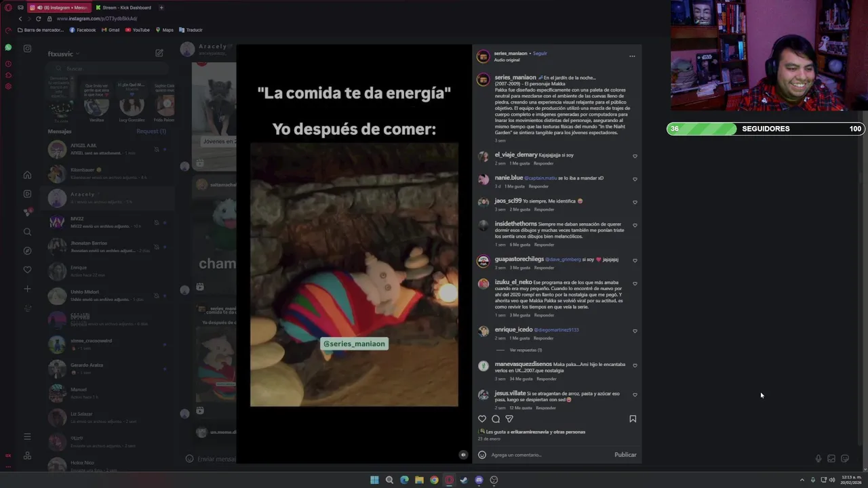This screenshot has width=868, height=488.
Task: Open the Traducir bookmark
Action: tap(191, 30)
